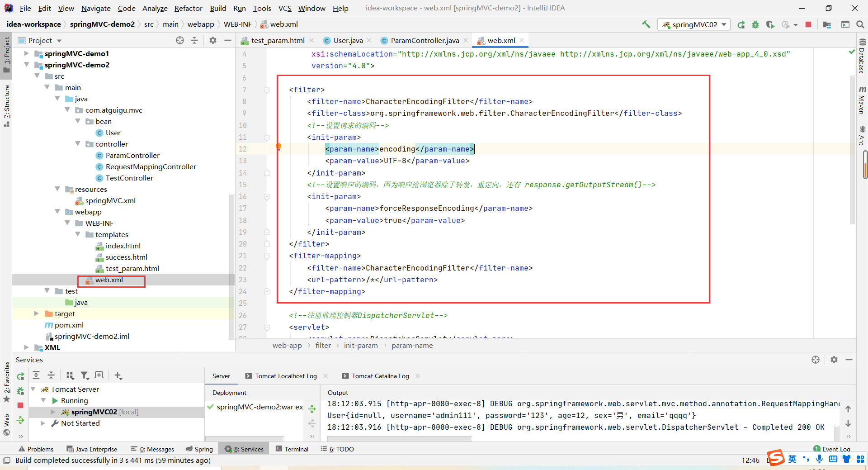
Task: Expand springMVC-demo1 module in tree
Action: point(26,53)
